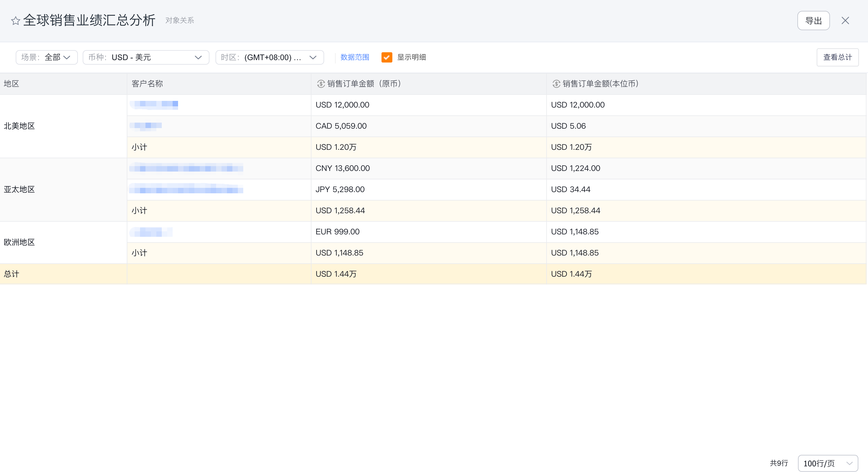
Task: Open the 场景 全部 dropdown
Action: pos(46,57)
